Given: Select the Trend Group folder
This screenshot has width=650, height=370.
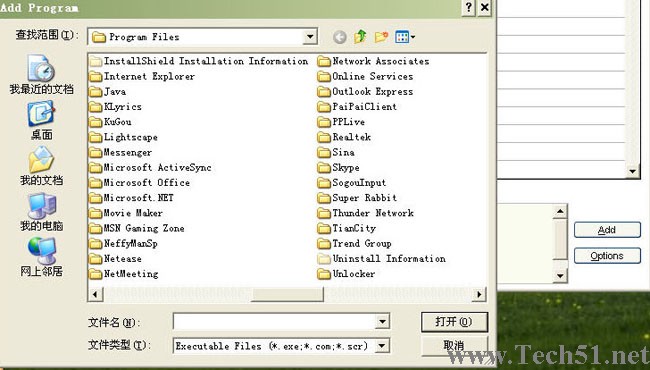Looking at the screenshot, I should point(354,244).
